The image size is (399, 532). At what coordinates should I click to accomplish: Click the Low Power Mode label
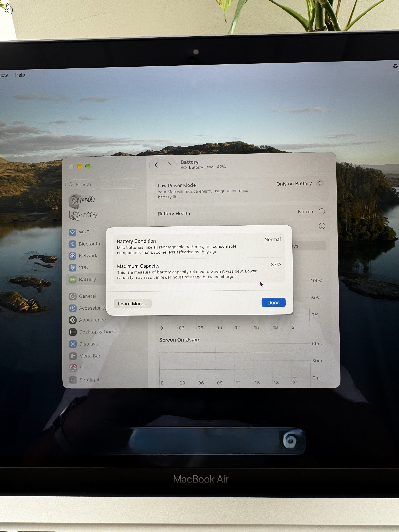(177, 185)
